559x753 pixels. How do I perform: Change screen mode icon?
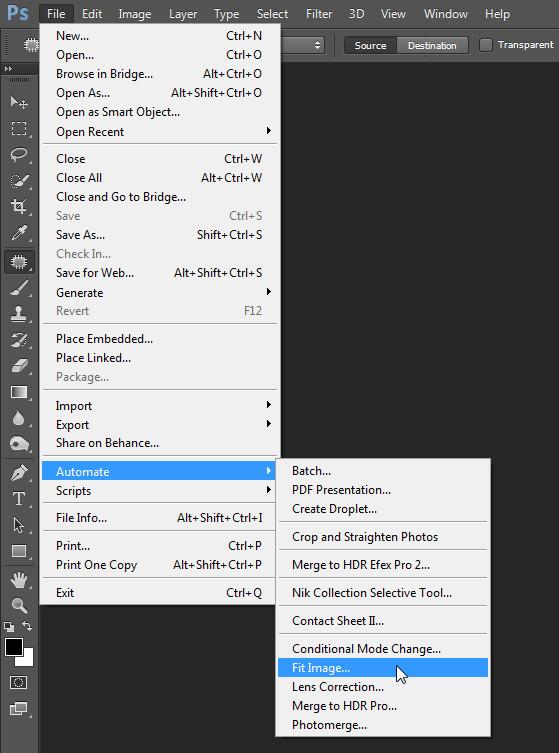19,708
